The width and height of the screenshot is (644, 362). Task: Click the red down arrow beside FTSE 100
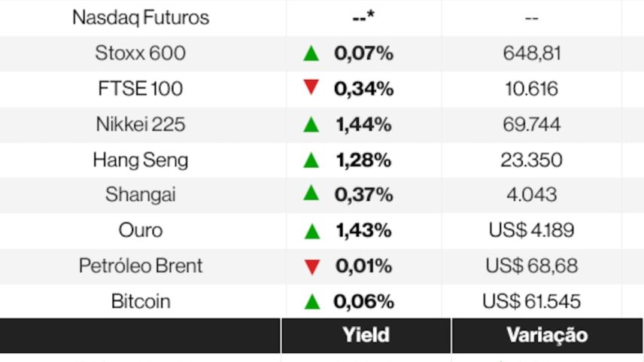311,87
